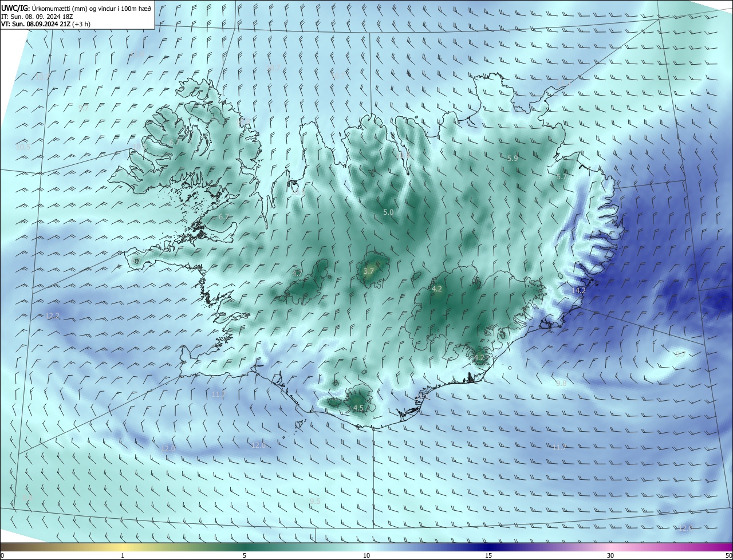The image size is (733, 560).
Task: Click the 15 tick label on the color scale
Action: (488, 555)
